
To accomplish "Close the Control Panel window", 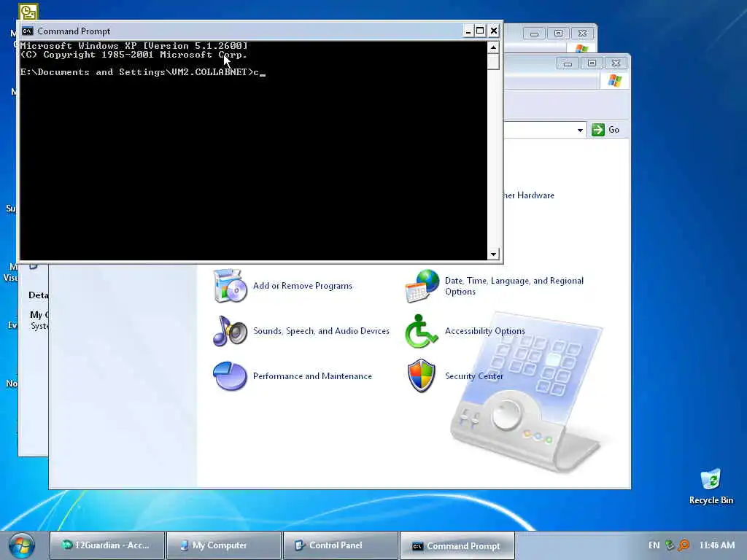I will pos(616,63).
